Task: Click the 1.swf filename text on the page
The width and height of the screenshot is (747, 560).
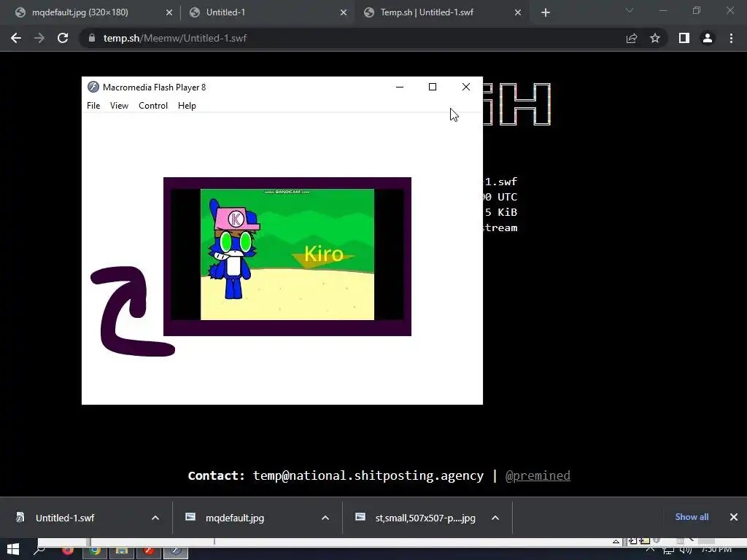Action: point(500,182)
